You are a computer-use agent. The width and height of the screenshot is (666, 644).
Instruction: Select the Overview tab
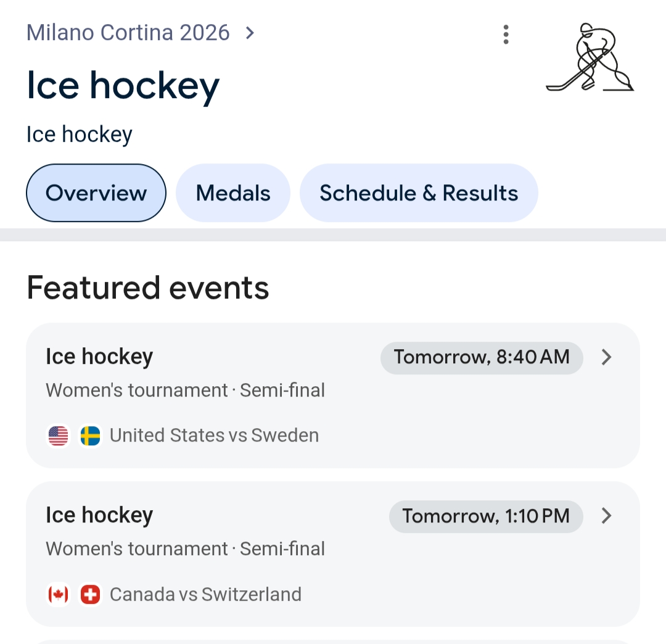(96, 193)
